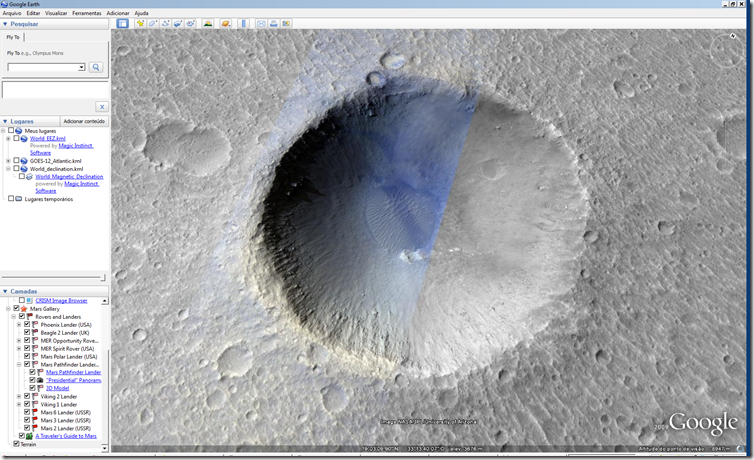Select the Fly To tab
Image resolution: width=754 pixels, height=460 pixels.
click(x=13, y=37)
